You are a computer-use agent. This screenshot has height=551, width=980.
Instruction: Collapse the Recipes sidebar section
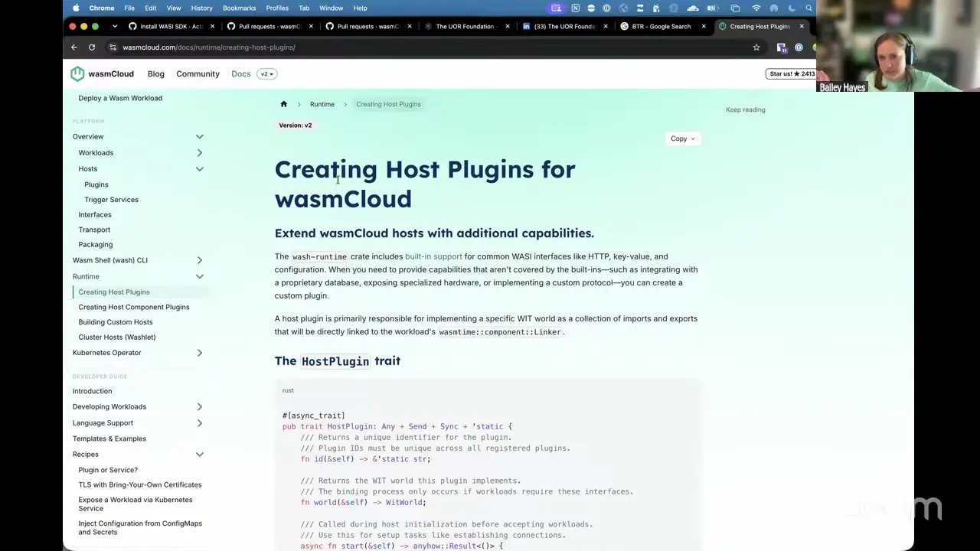199,455
